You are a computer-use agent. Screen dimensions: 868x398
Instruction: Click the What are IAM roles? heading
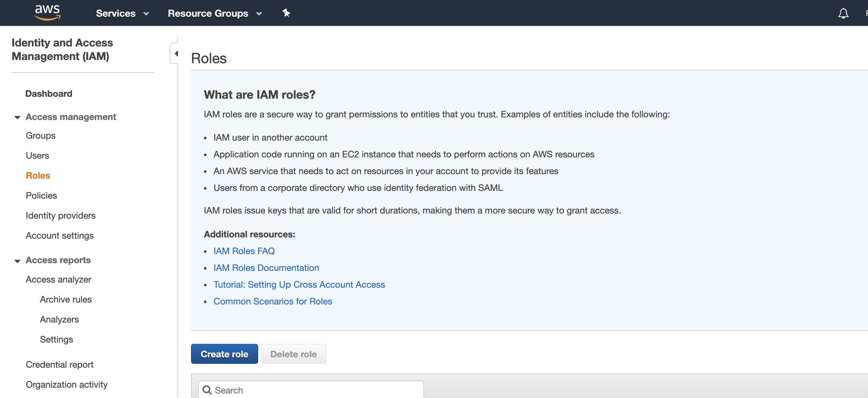259,95
